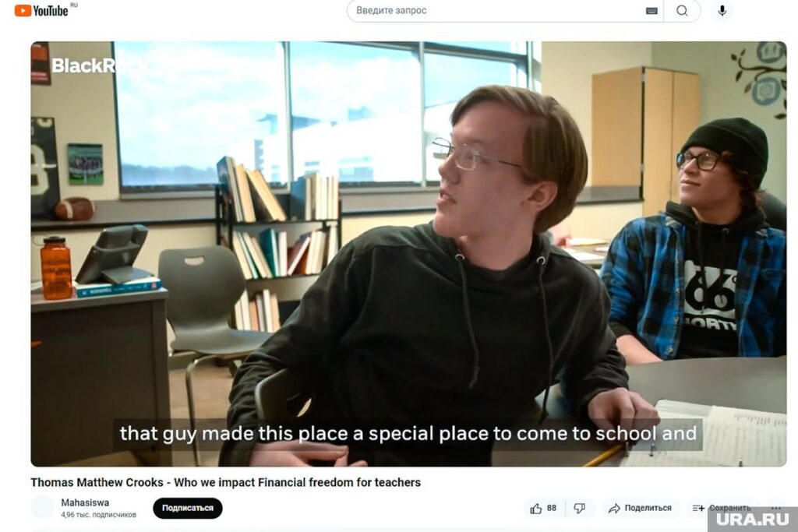
Task: Click the URA.RU watermark
Action: (752, 520)
